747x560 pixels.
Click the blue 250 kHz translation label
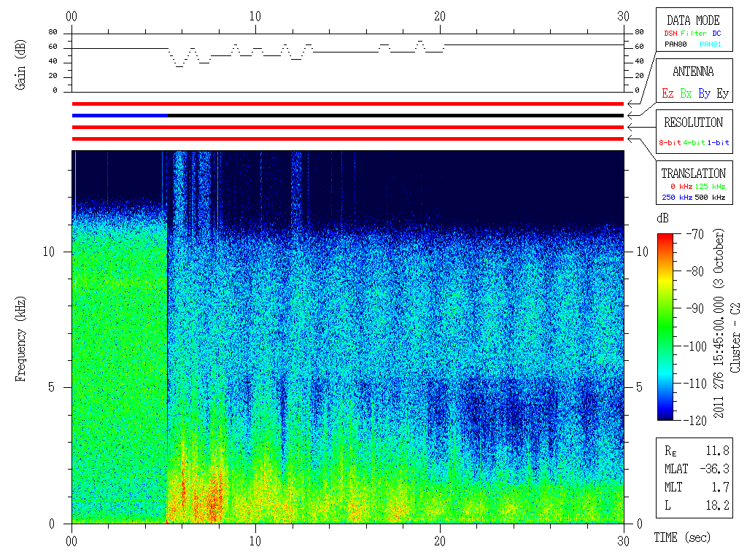pos(676,197)
